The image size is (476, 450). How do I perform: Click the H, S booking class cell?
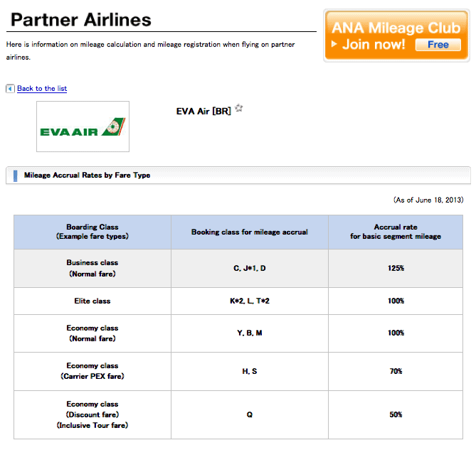[250, 371]
